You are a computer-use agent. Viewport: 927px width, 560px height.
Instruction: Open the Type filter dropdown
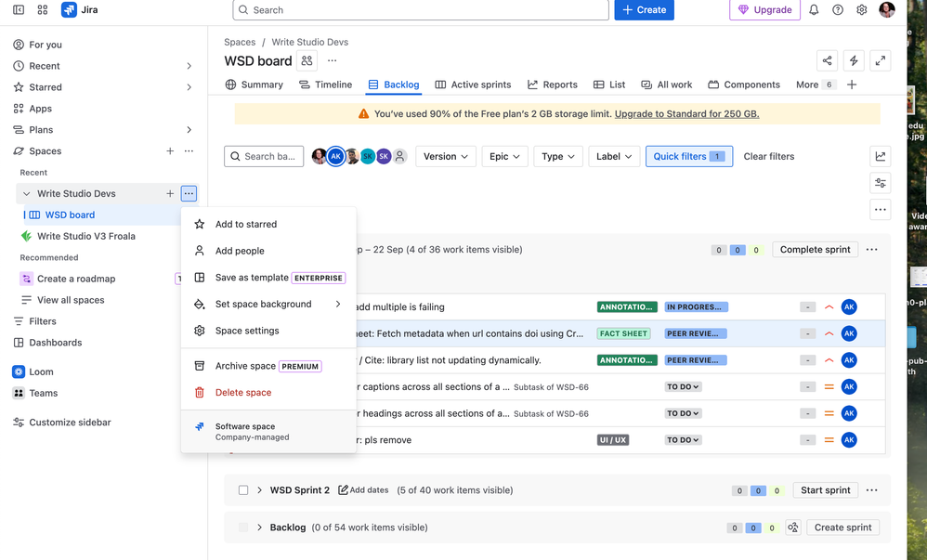[x=558, y=156]
